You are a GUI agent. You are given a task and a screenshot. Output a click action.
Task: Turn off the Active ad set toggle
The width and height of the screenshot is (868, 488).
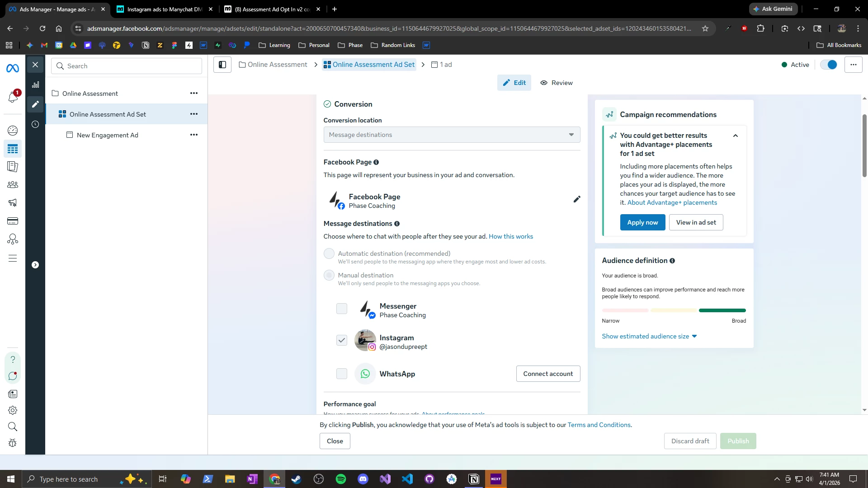coord(829,65)
